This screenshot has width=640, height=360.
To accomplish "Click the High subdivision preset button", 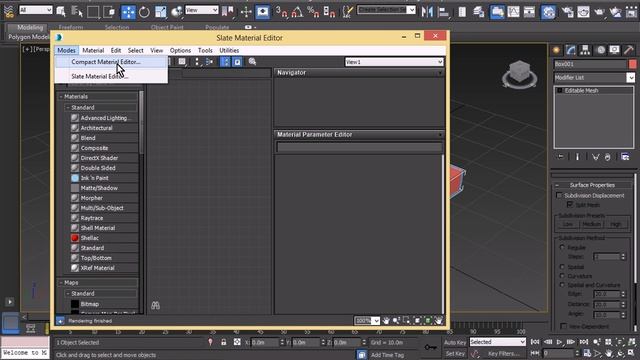I will pos(616,224).
